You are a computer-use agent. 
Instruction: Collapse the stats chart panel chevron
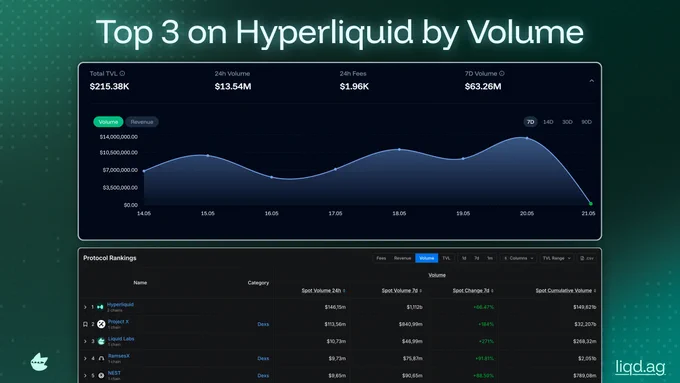[x=592, y=81]
